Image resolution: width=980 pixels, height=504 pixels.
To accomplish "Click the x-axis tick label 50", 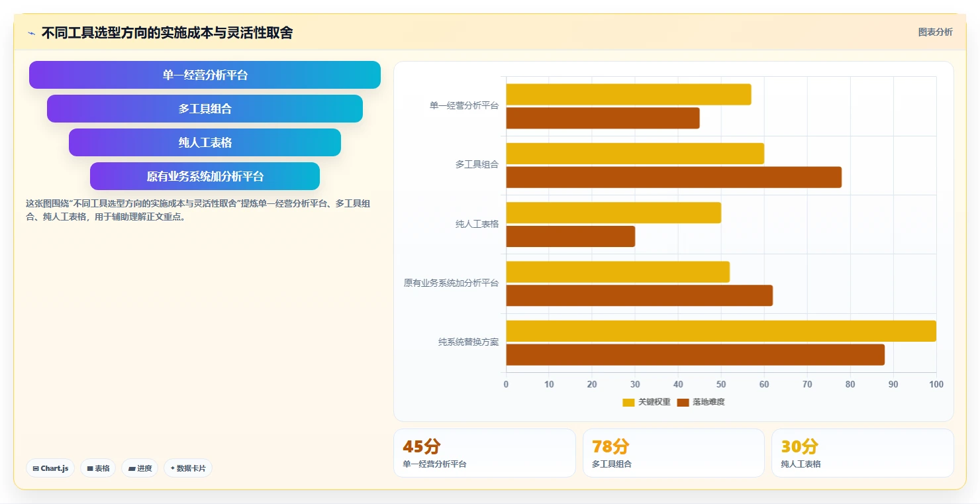I will tap(721, 384).
